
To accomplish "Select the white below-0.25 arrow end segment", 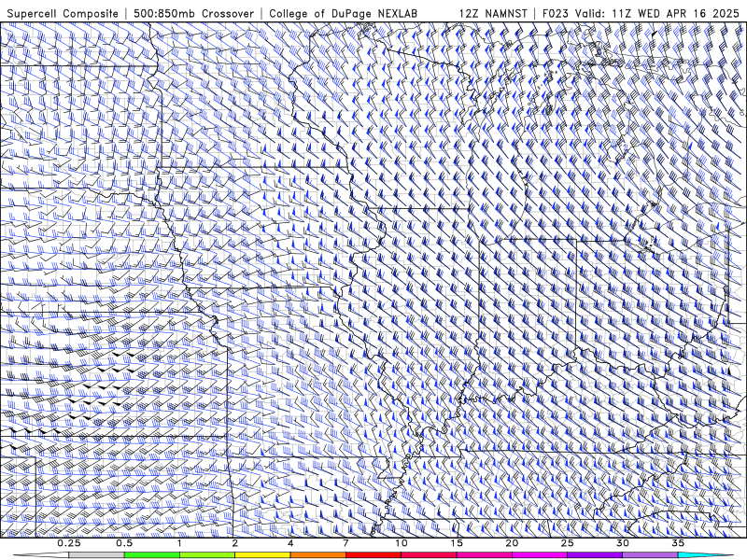I will [x=41, y=555].
